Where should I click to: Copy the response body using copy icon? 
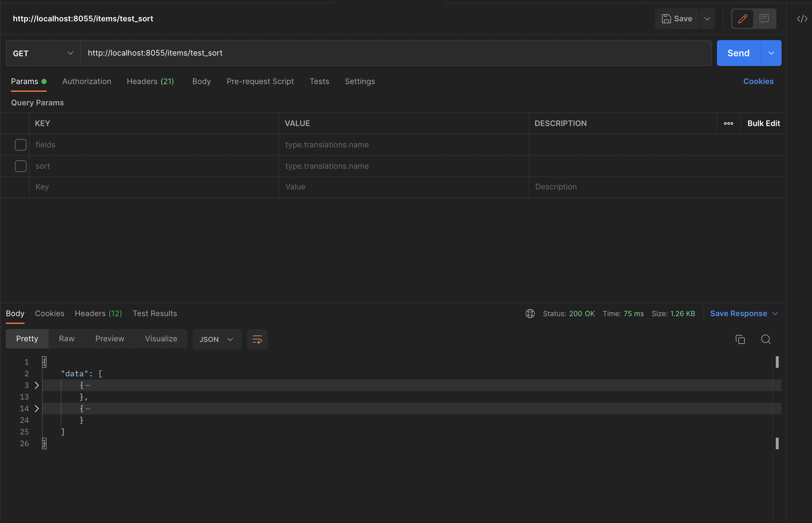pos(740,339)
